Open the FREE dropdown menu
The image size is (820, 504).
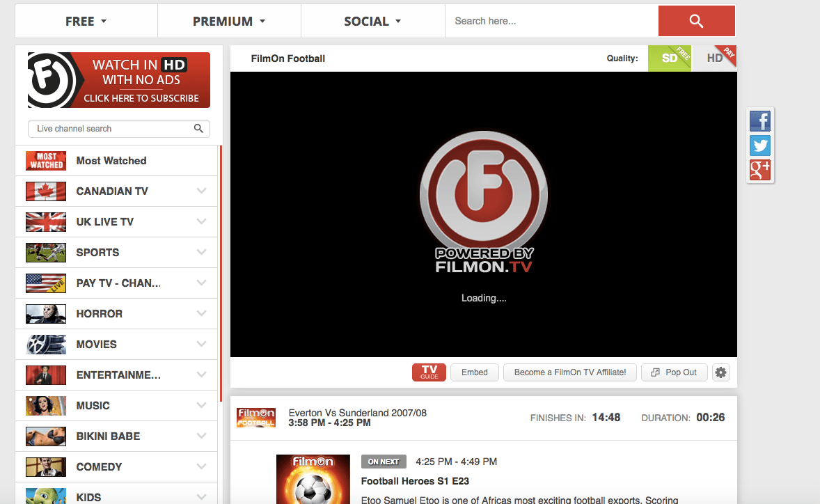pyautogui.click(x=86, y=22)
